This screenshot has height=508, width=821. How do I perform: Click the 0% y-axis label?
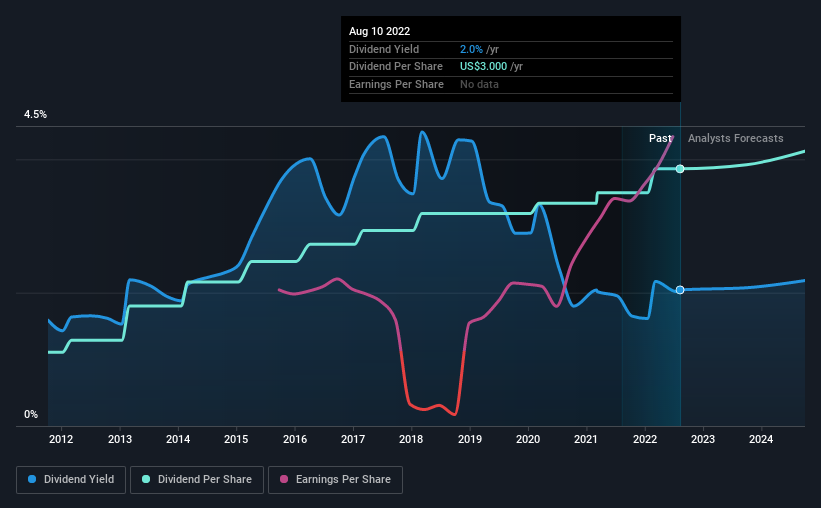tap(31, 414)
